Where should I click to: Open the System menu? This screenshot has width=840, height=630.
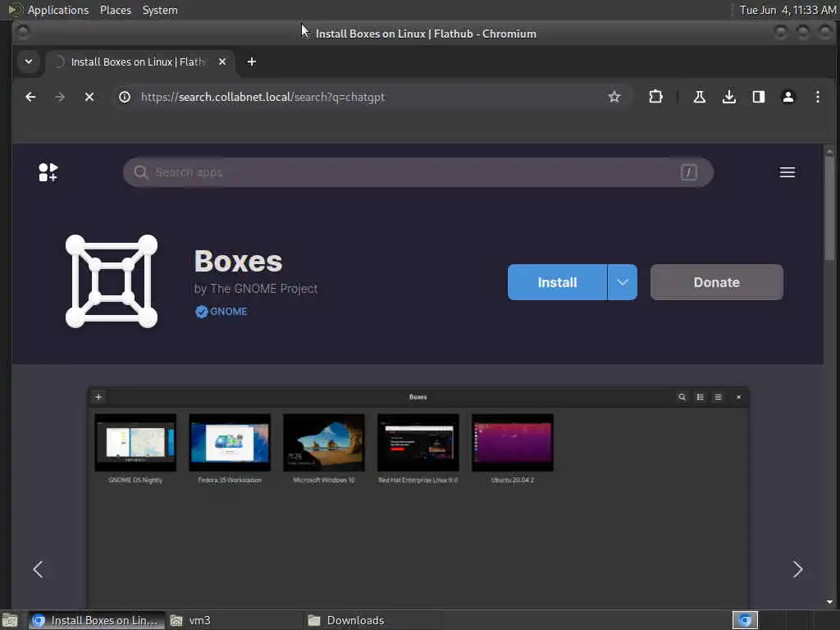pos(160,10)
